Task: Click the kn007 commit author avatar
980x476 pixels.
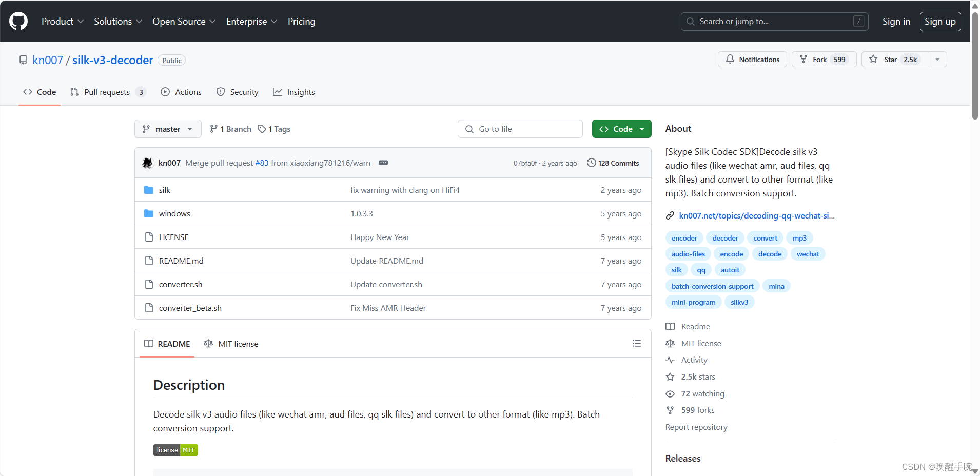Action: 148,163
